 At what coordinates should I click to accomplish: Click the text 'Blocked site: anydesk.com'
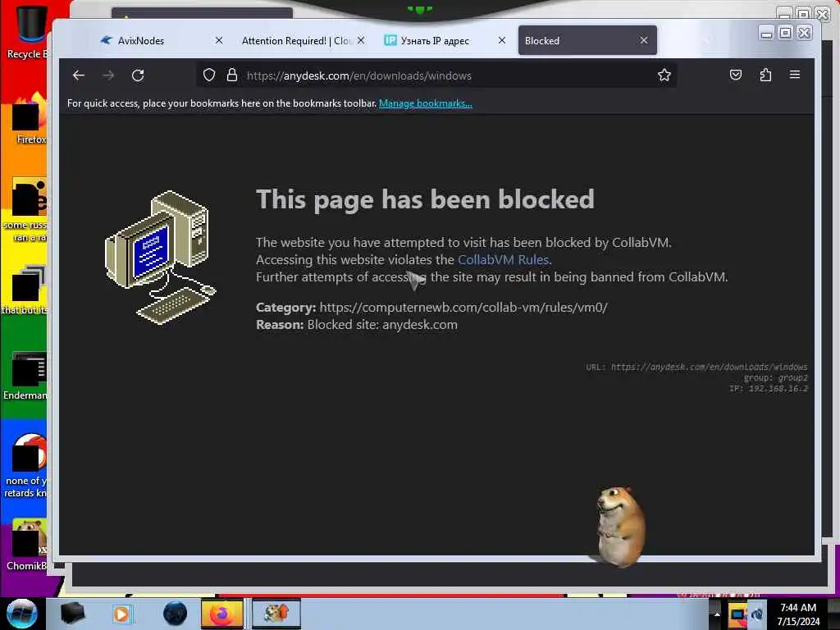click(382, 325)
